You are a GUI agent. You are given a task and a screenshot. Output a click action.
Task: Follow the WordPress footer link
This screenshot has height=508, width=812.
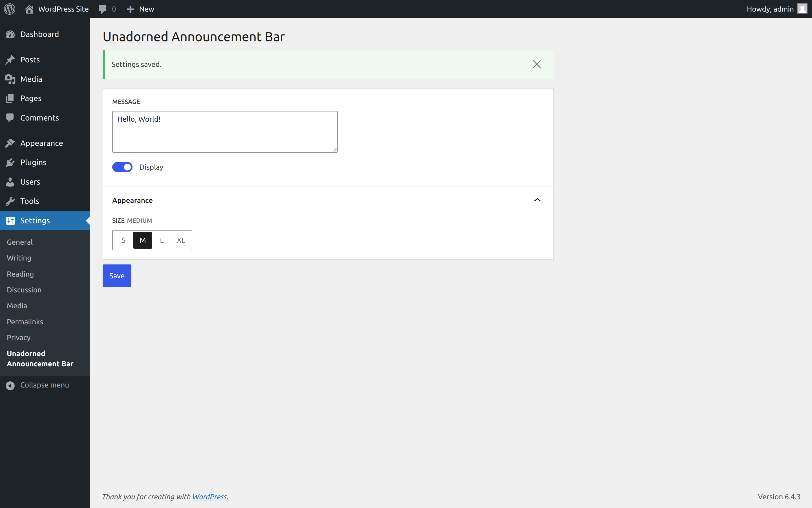209,497
